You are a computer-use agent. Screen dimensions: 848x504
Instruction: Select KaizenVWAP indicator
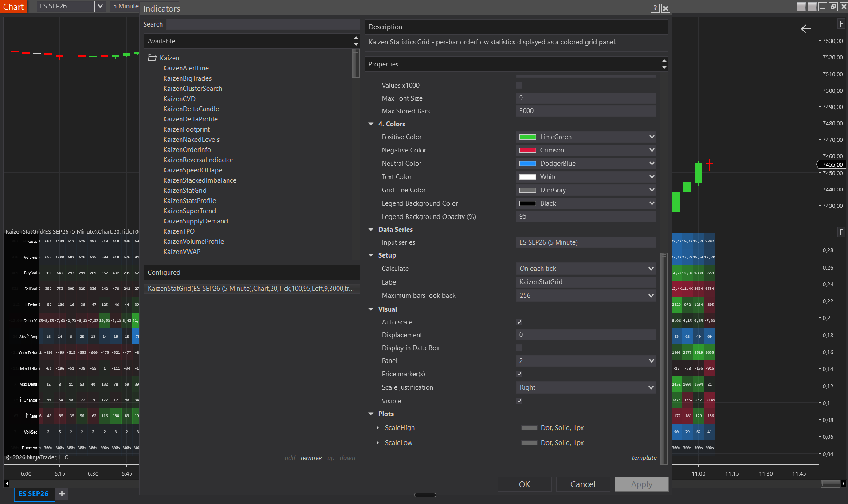tap(182, 252)
